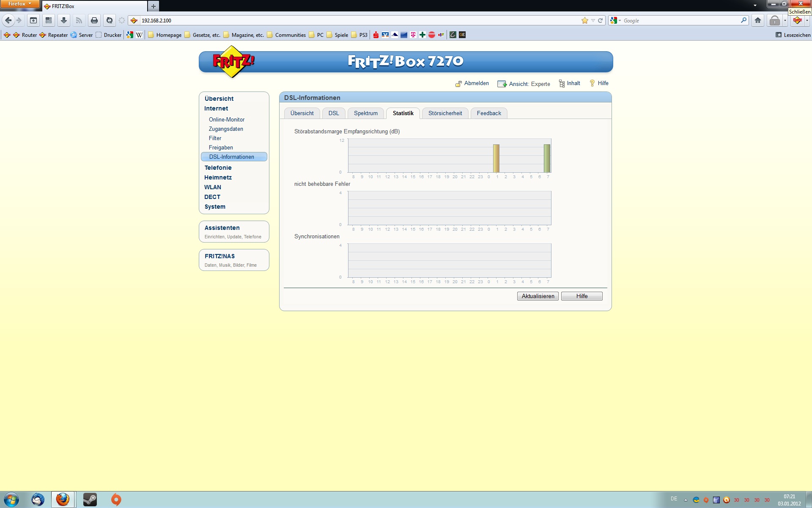The image size is (812, 508).
Task: Open the Wikipedia bookmark icon
Action: tap(139, 35)
